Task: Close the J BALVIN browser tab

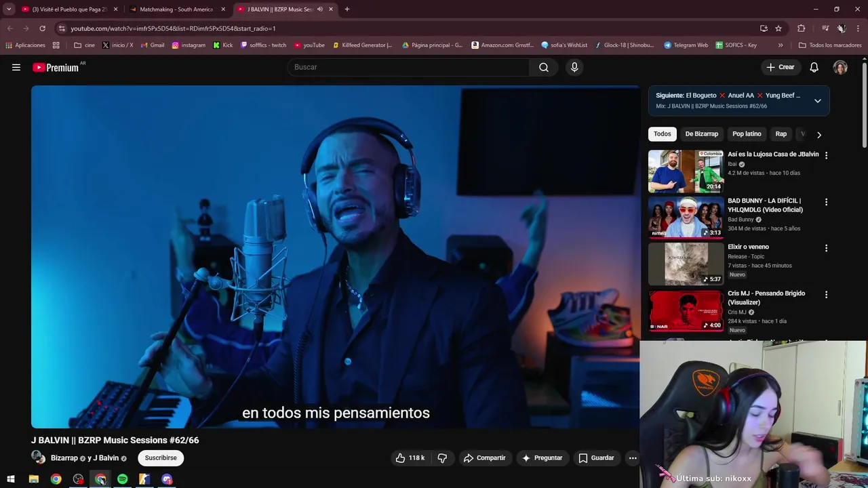Action: (x=331, y=9)
